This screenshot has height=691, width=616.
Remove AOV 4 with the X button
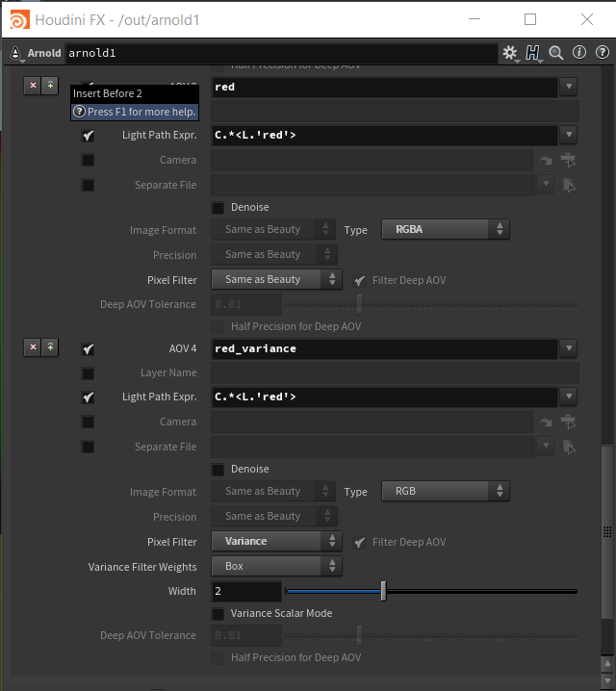[34, 347]
